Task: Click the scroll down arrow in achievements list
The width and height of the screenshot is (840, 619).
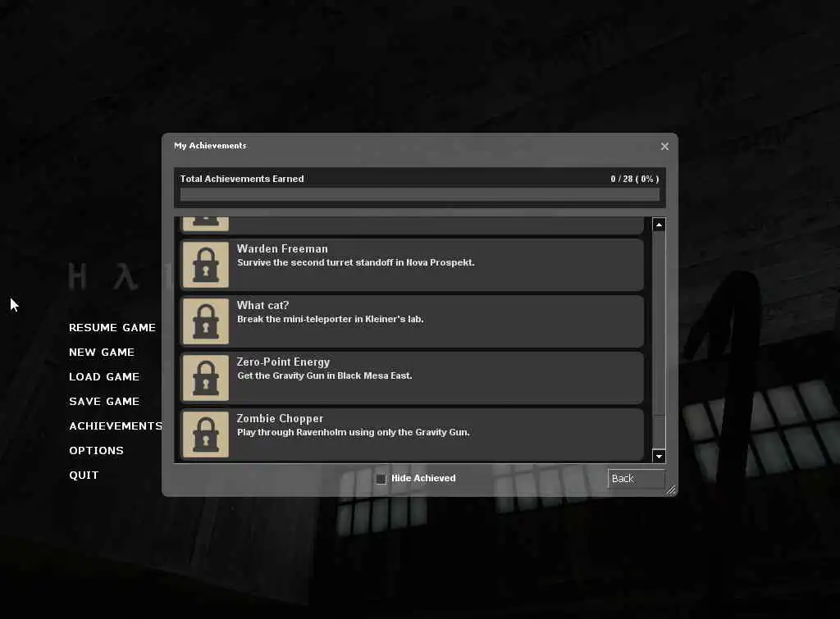Action: (659, 456)
